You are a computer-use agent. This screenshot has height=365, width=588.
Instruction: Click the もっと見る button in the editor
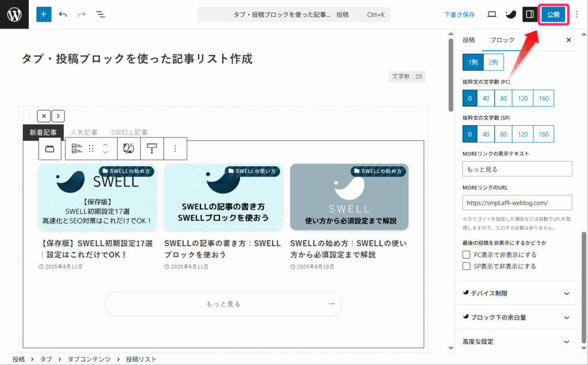pos(223,304)
